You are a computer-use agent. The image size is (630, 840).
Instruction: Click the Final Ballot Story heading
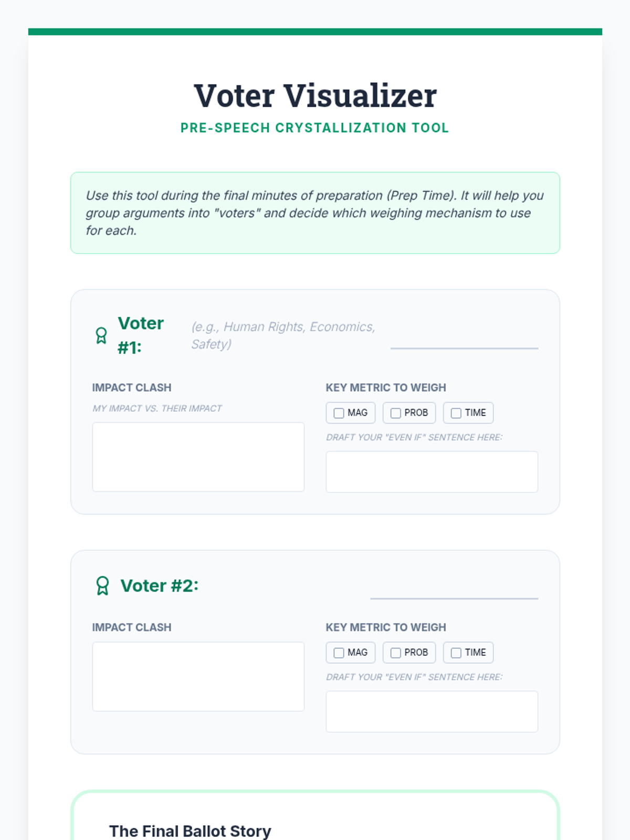pyautogui.click(x=190, y=831)
